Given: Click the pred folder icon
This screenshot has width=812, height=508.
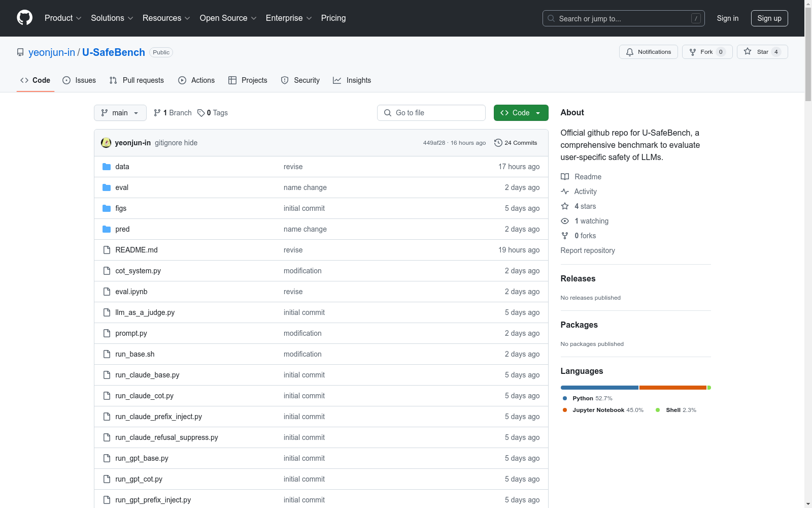Looking at the screenshot, I should point(107,229).
